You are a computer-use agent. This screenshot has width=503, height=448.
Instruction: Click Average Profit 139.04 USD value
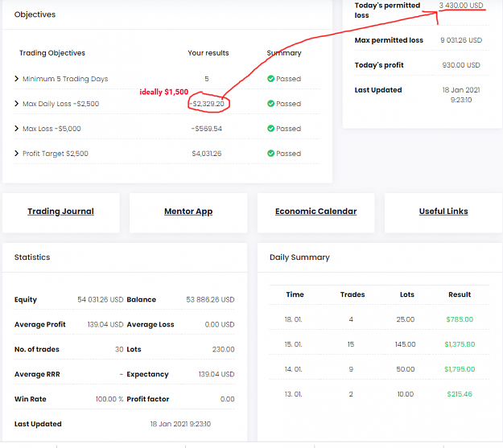pos(105,324)
